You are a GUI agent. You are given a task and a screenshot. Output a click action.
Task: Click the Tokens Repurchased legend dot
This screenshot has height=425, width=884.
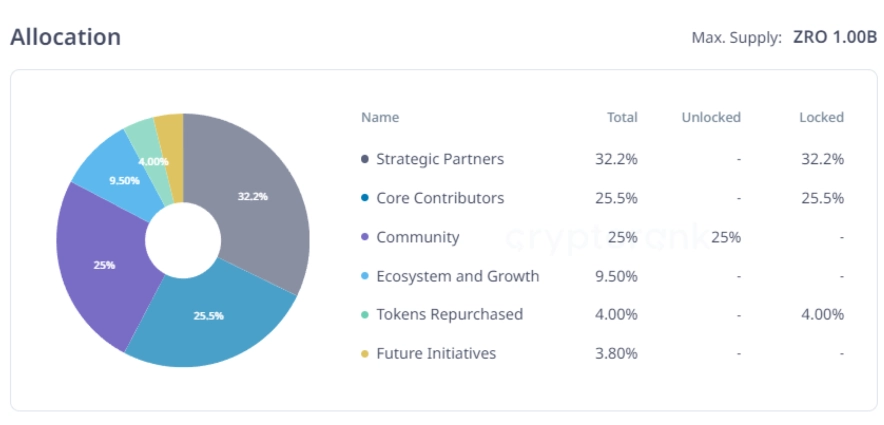coord(365,314)
